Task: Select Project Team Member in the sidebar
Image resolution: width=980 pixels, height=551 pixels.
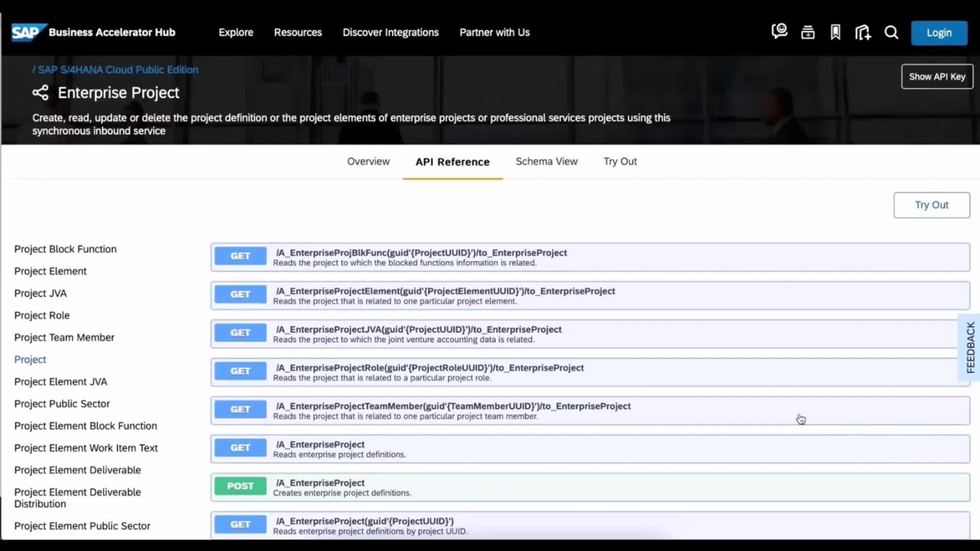Action: coord(64,337)
